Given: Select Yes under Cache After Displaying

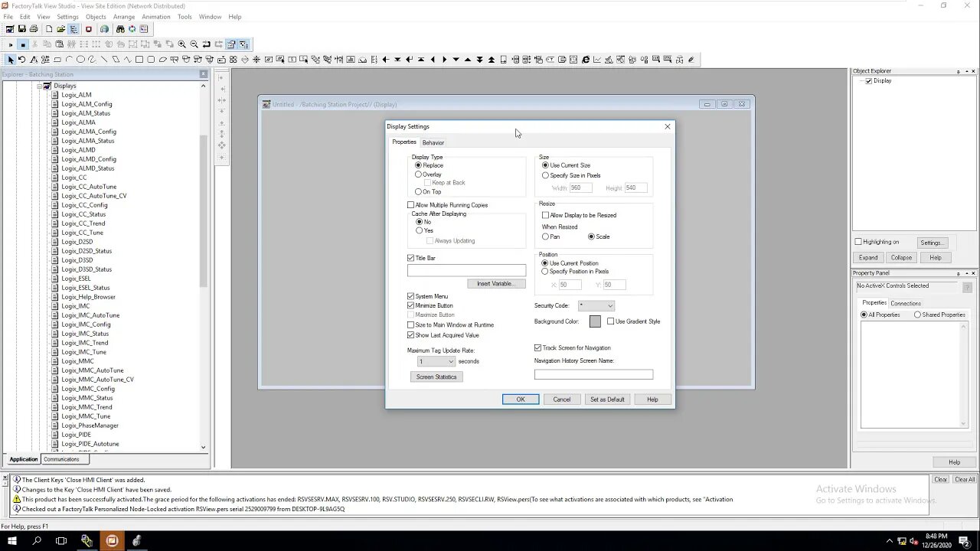Looking at the screenshot, I should coord(419,230).
